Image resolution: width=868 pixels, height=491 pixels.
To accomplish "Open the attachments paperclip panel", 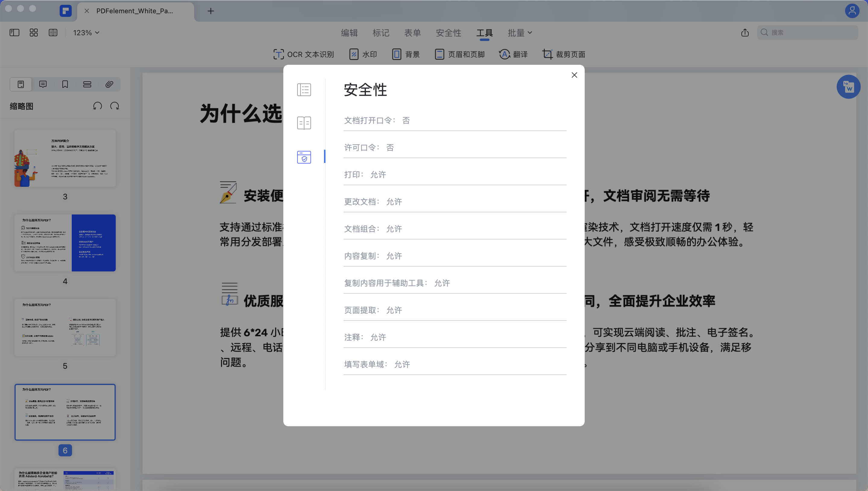I will tap(109, 84).
